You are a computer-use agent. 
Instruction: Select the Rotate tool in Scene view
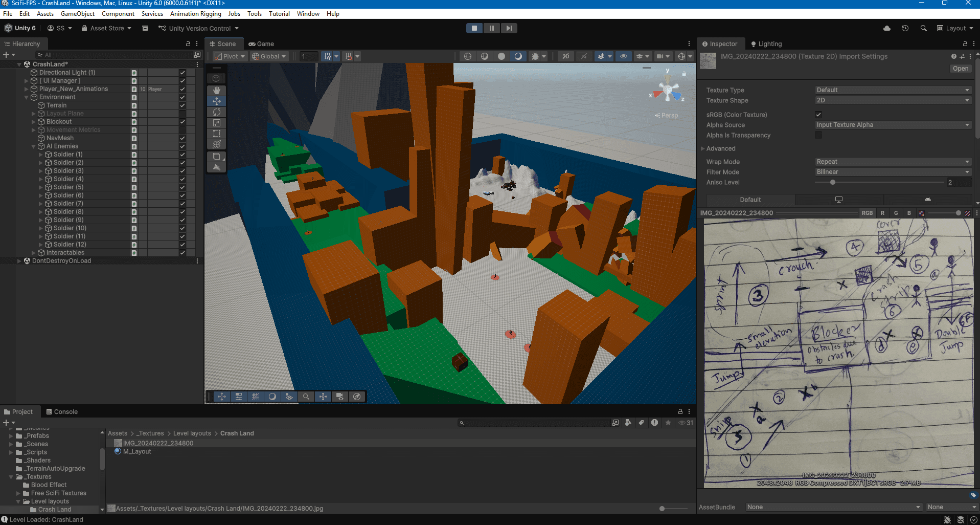pos(216,112)
